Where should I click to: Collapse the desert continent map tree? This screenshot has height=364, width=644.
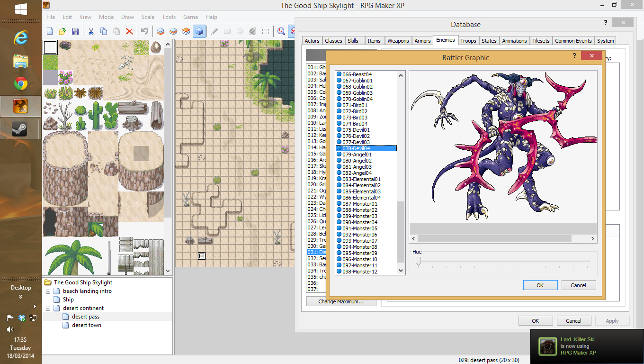tap(48, 308)
